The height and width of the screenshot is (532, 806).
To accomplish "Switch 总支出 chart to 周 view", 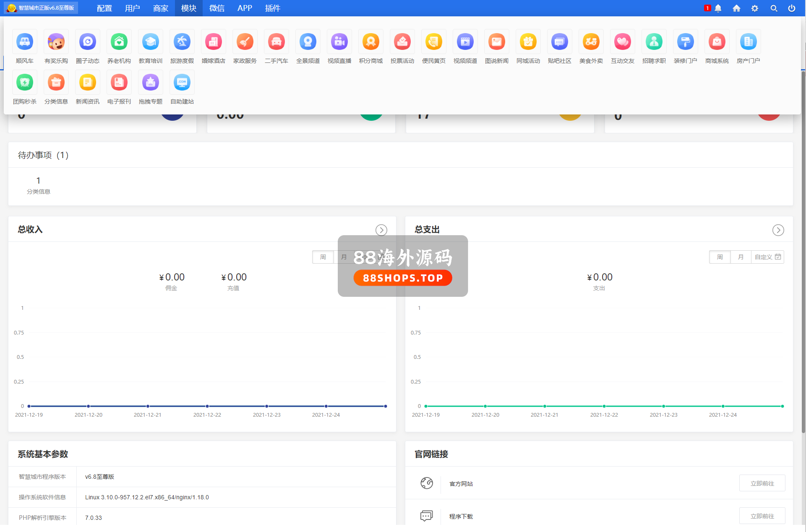I will coord(720,257).
